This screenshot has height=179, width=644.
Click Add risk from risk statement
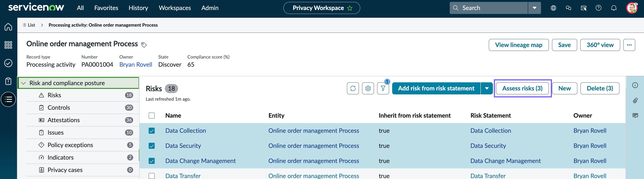click(436, 88)
